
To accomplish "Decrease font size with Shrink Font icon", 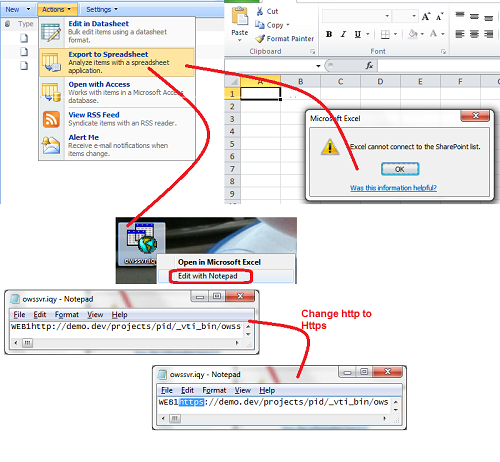I will pos(440,16).
